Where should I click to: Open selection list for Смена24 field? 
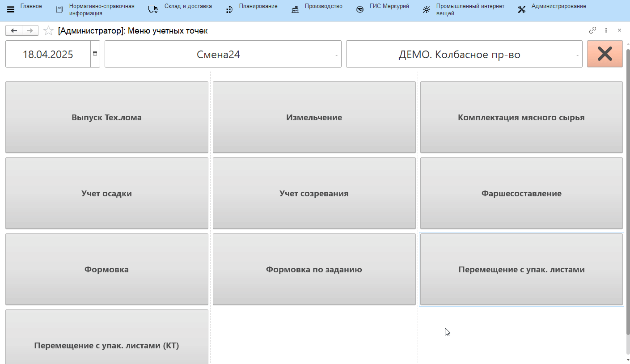point(336,55)
